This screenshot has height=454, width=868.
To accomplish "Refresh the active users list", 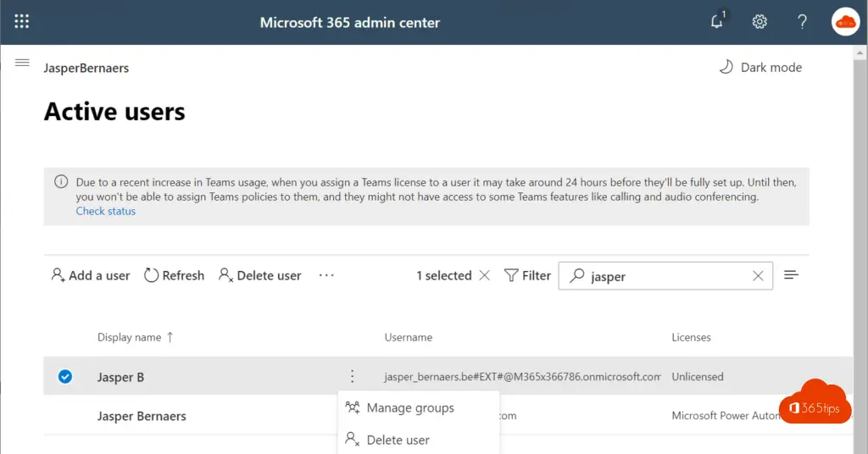I will click(x=174, y=275).
